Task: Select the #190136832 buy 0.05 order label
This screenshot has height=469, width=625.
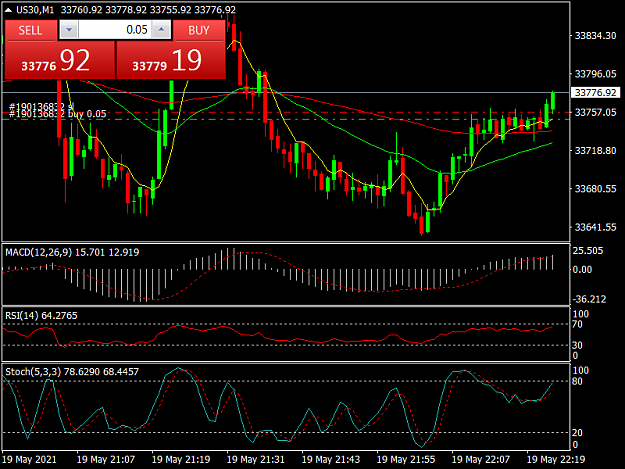Action: coord(58,114)
